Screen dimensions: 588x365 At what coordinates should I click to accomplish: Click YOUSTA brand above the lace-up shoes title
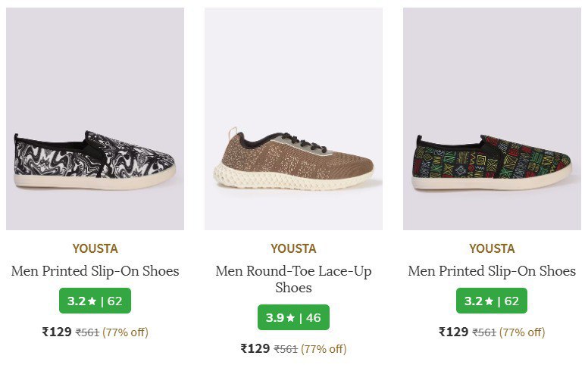(x=293, y=248)
